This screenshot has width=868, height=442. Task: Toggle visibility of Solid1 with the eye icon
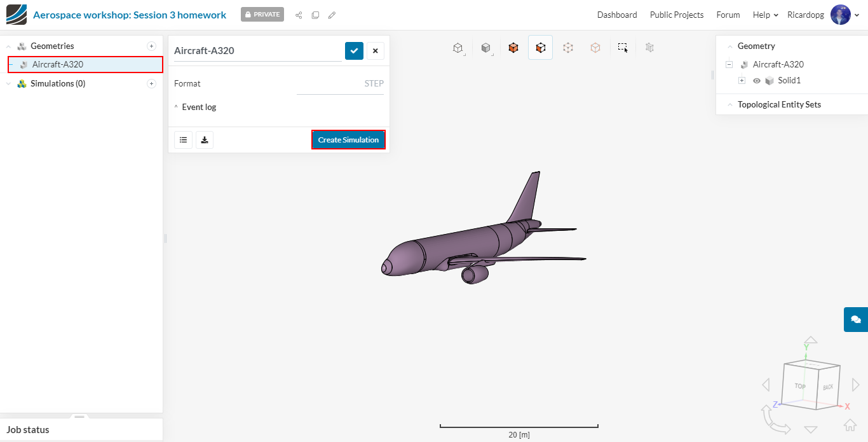(757, 81)
